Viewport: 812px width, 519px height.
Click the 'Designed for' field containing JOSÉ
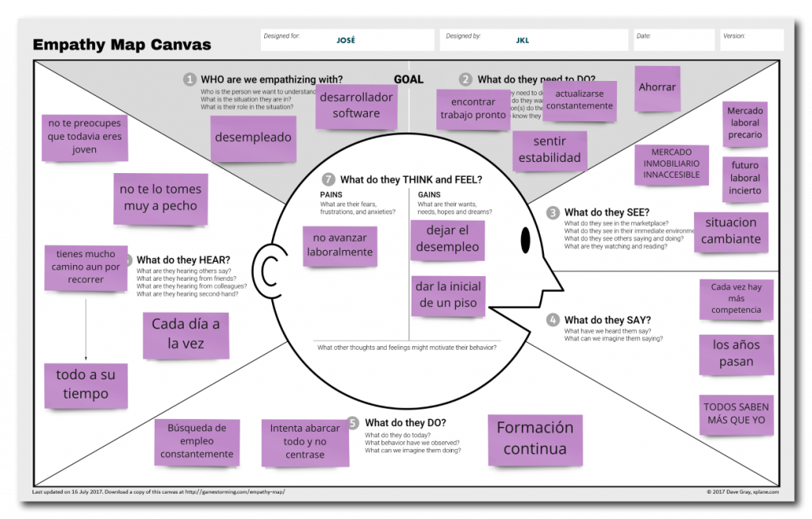tap(347, 40)
